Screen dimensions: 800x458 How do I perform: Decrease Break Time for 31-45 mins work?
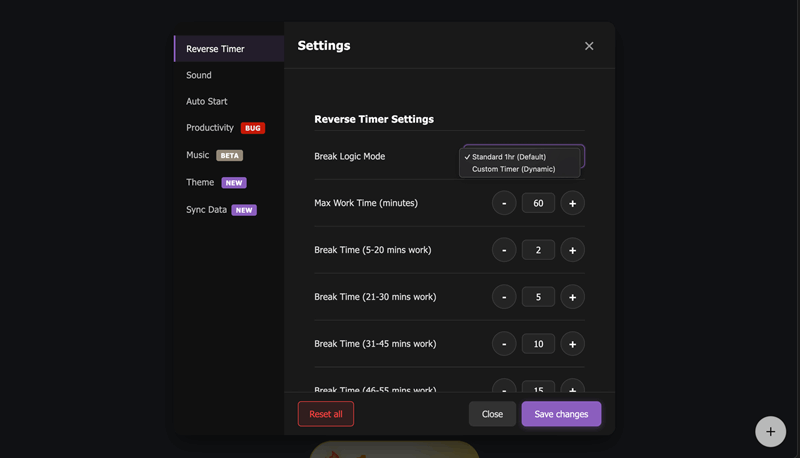coord(504,344)
